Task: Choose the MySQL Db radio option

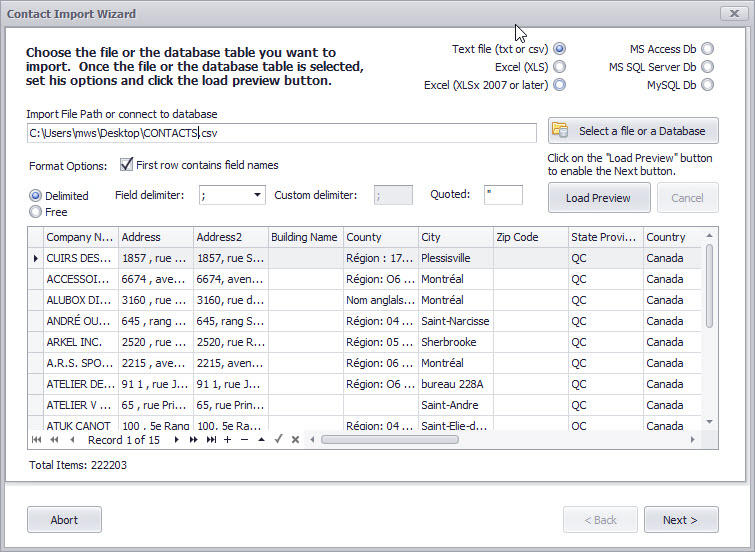Action: 708,85
